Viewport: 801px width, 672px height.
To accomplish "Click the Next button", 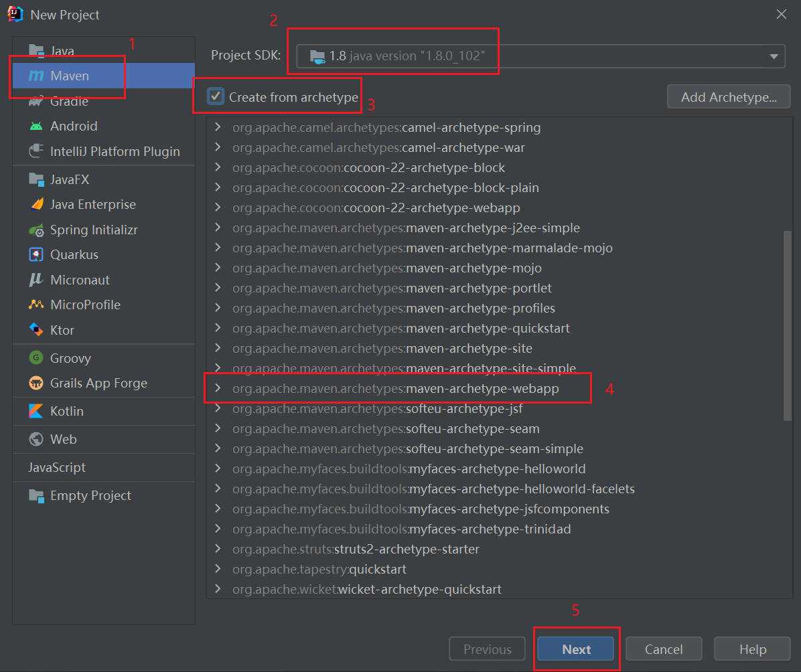I will [x=576, y=649].
